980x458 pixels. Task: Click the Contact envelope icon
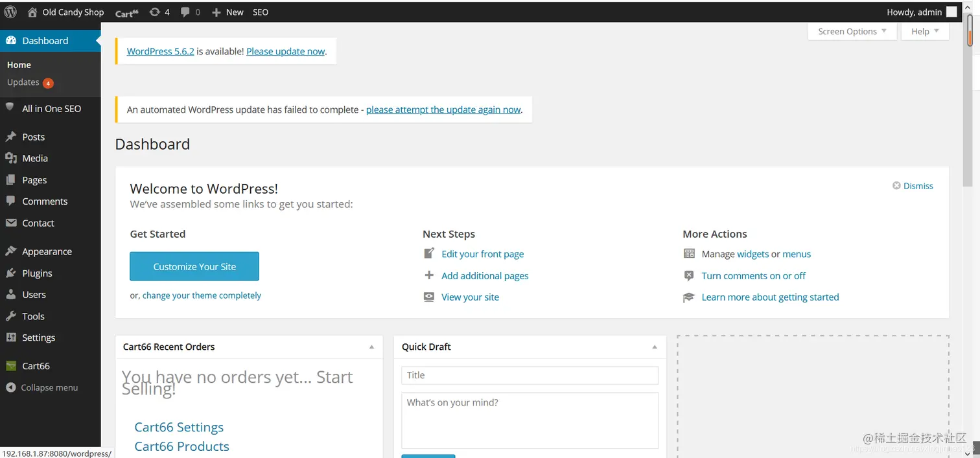tap(10, 223)
